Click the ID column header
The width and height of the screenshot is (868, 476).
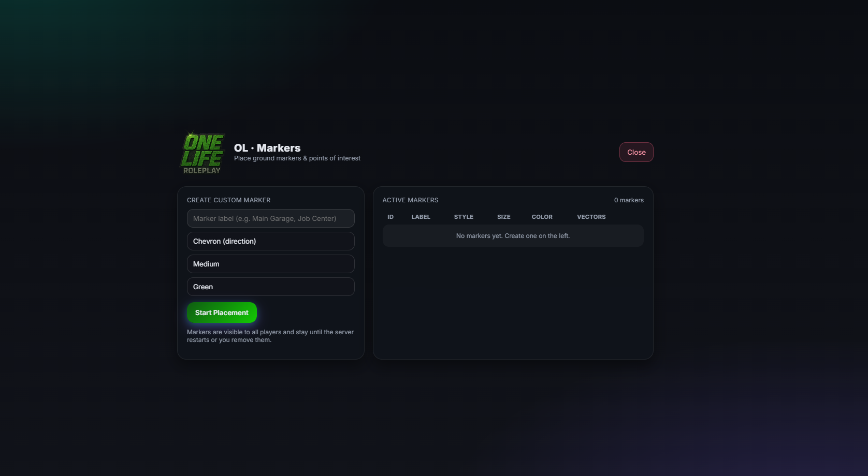click(390, 217)
